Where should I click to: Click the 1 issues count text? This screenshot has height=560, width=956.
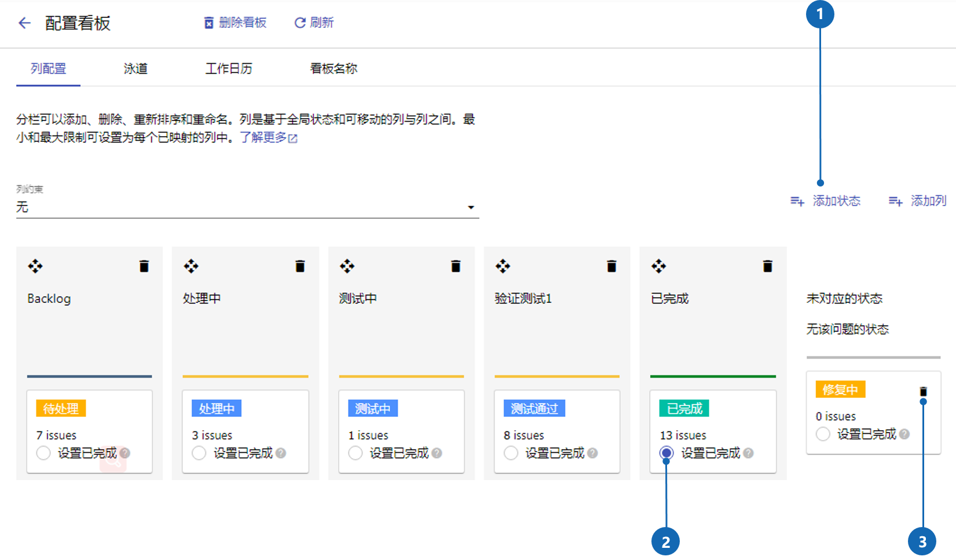(368, 435)
